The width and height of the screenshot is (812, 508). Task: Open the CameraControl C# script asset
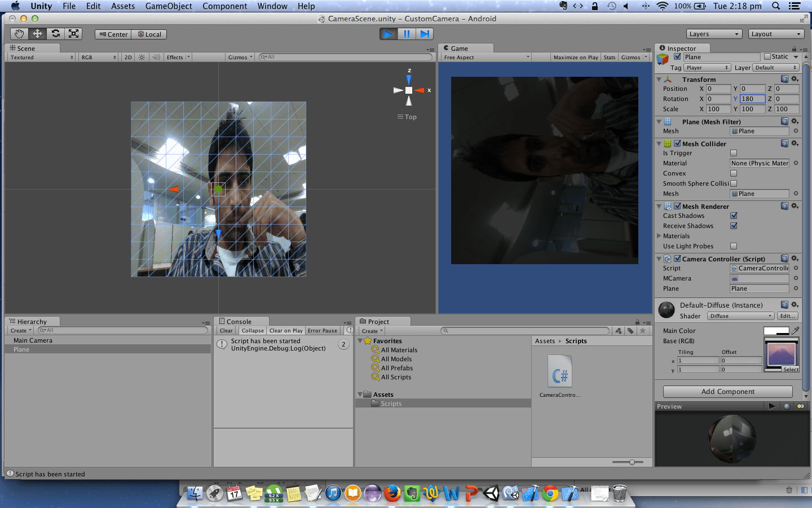(x=560, y=371)
